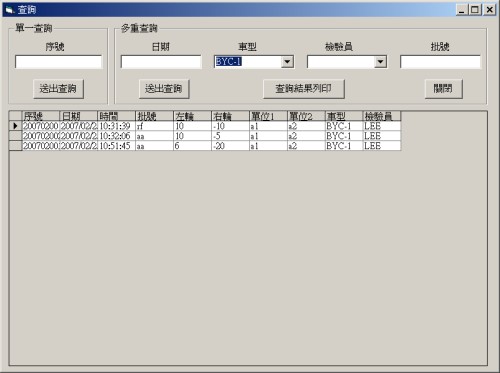Click the 右輪 cell with value -20
The height and width of the screenshot is (373, 500).
point(230,146)
